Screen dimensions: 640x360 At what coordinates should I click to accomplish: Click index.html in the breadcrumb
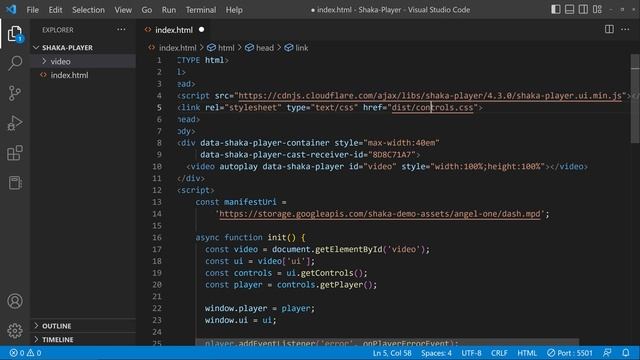coord(177,48)
